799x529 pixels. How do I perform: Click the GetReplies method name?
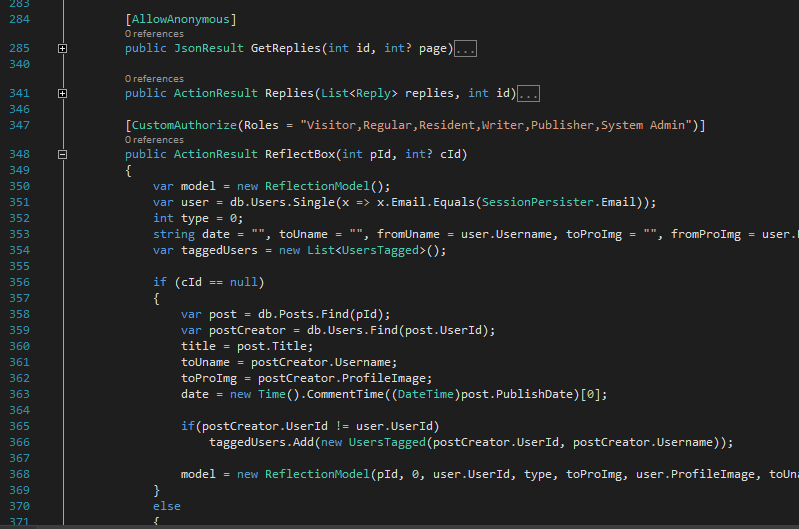click(286, 48)
